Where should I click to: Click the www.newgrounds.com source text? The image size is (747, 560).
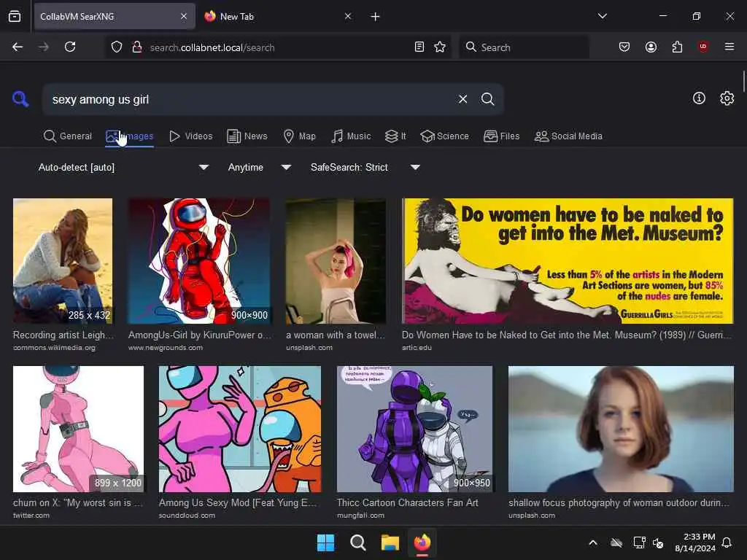coord(166,348)
